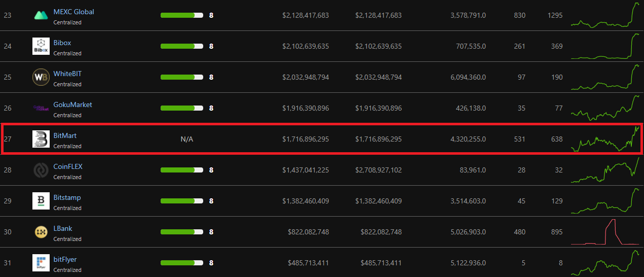The height and width of the screenshot is (277, 644).
Task: Click Bibox pairs count 369
Action: pos(557,46)
